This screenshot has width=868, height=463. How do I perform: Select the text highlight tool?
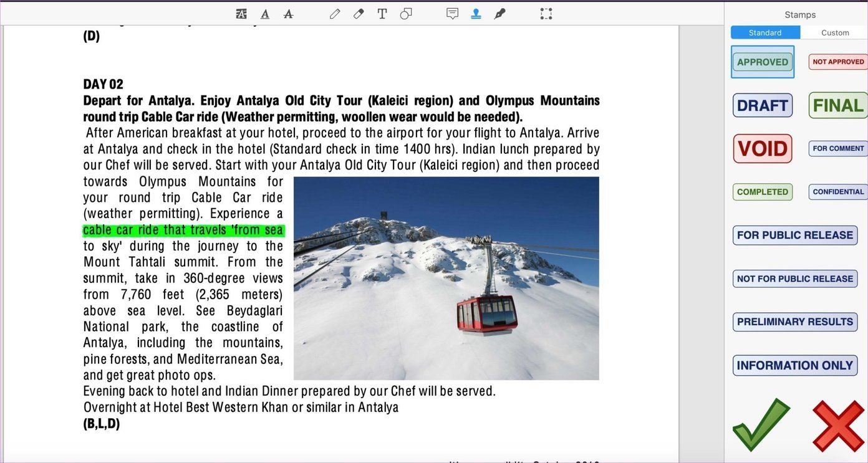click(241, 14)
